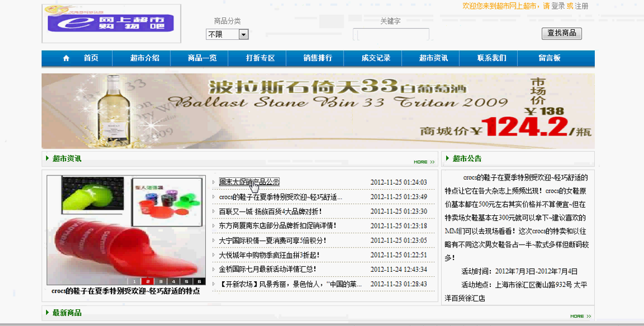This screenshot has width=644, height=326.
Task: Click the e网上超市 site logo
Action: [111, 24]
